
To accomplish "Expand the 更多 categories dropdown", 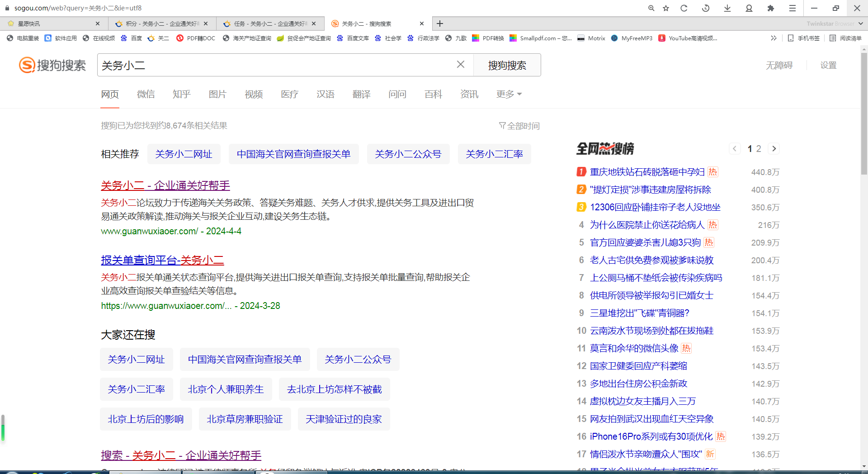I will [509, 94].
